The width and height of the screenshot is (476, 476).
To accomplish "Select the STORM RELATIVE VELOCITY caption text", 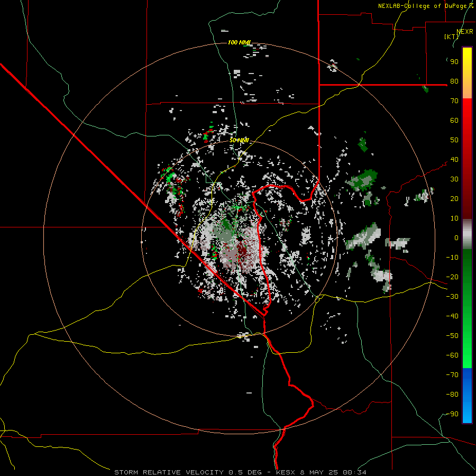I will (169, 472).
